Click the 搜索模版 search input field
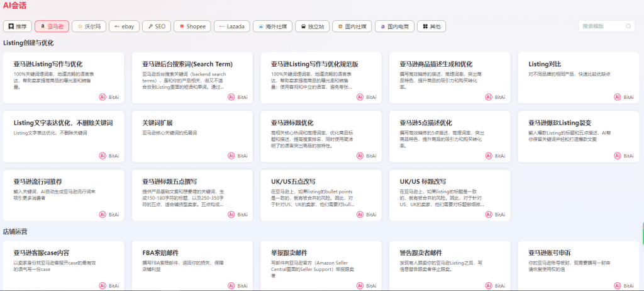The width and height of the screenshot is (644, 291). [x=601, y=26]
